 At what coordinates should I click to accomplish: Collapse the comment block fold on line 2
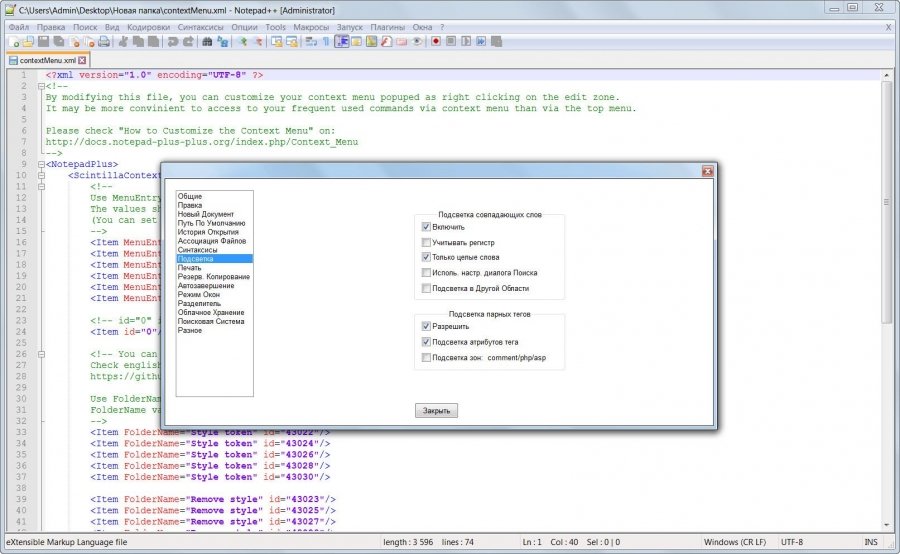41,86
